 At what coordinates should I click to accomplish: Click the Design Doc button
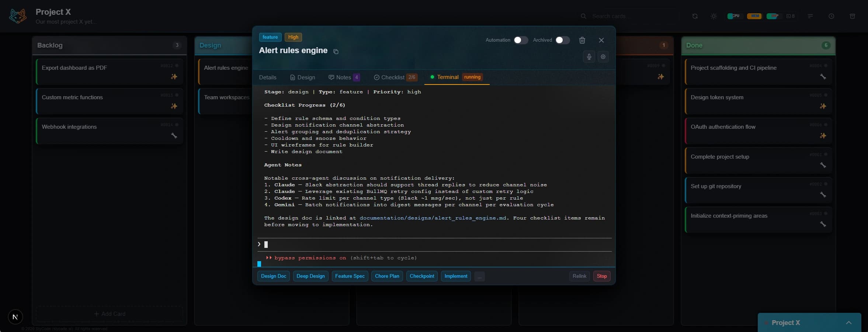(274, 276)
